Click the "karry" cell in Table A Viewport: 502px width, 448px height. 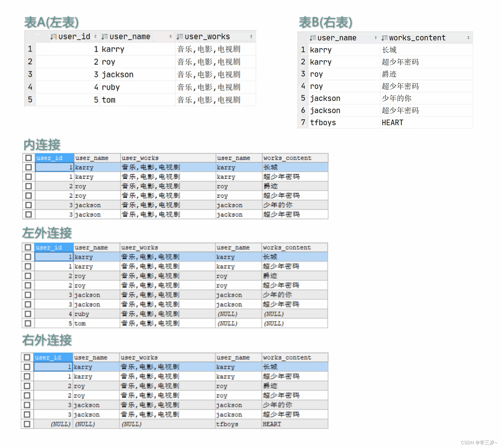(x=138, y=49)
